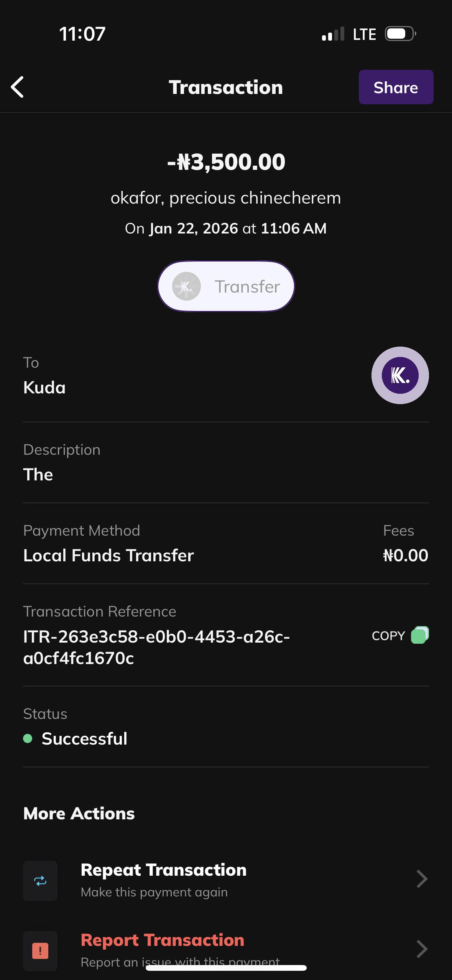Tap the red report alert icon
This screenshot has width=452, height=980.
click(40, 950)
